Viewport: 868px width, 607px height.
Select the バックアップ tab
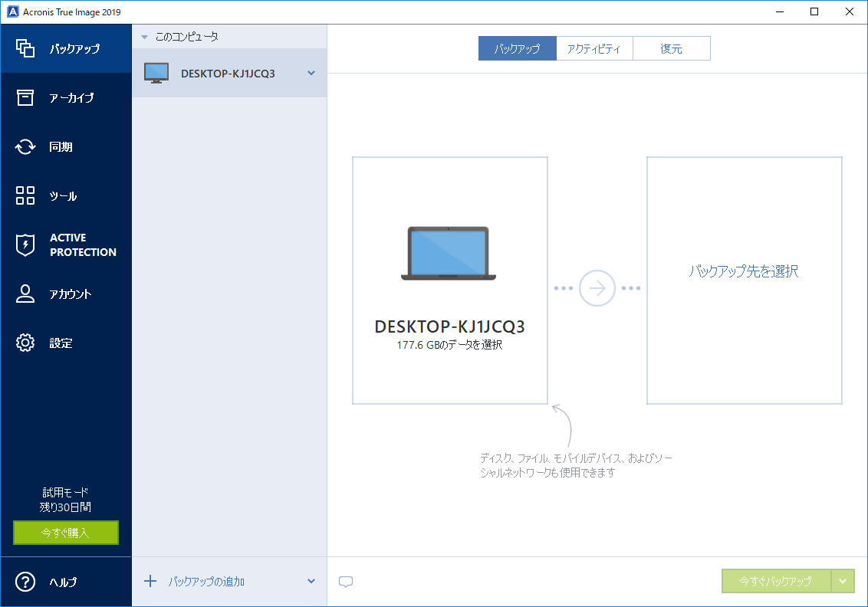517,48
